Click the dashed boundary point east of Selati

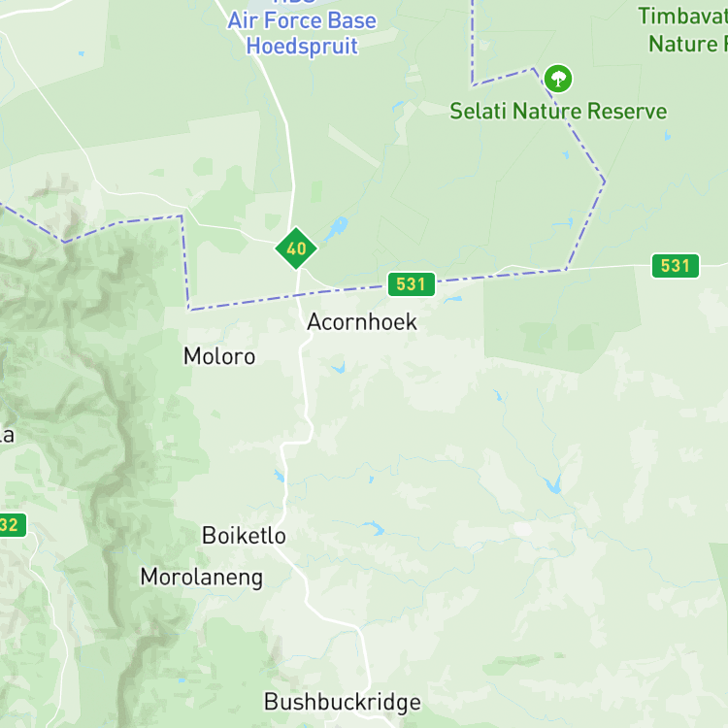604,182
